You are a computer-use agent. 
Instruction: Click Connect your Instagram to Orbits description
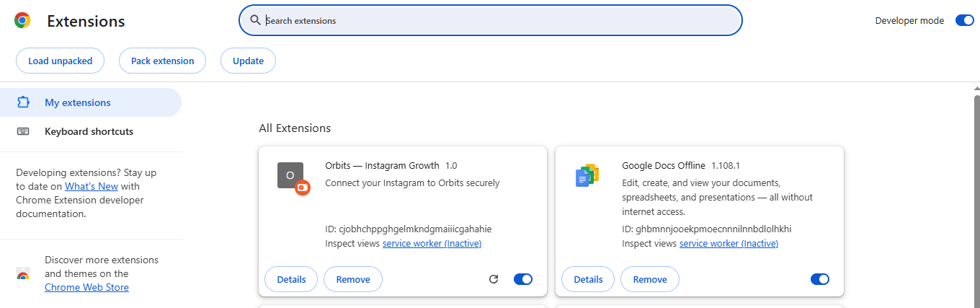click(x=412, y=182)
